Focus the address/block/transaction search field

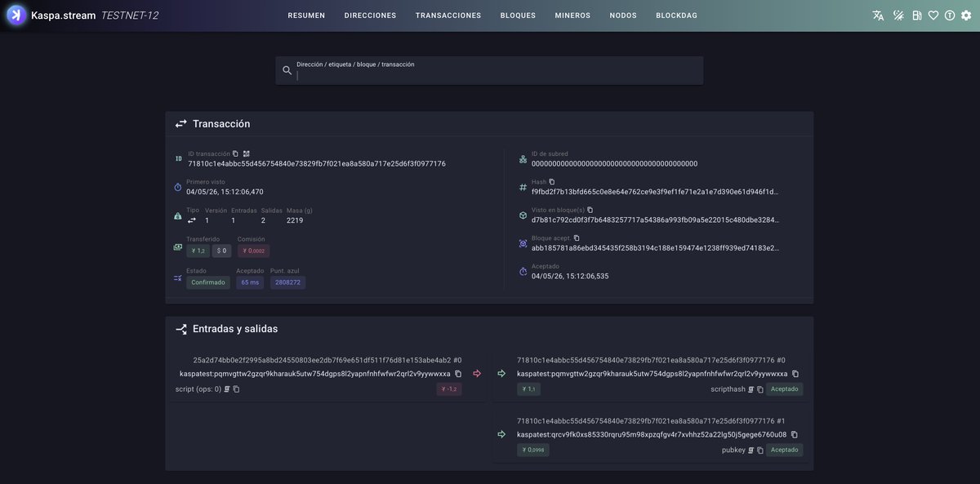pyautogui.click(x=489, y=70)
